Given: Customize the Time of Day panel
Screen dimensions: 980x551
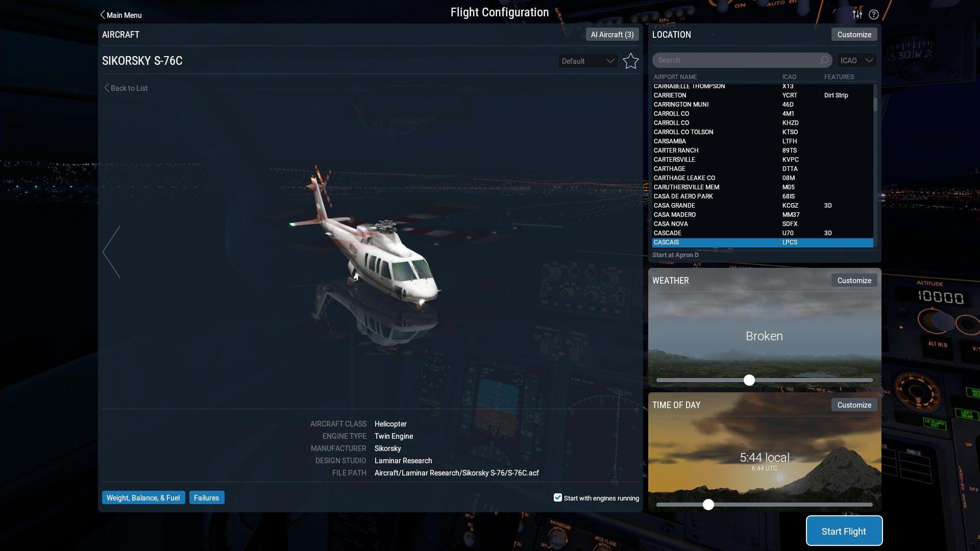Looking at the screenshot, I should point(854,405).
